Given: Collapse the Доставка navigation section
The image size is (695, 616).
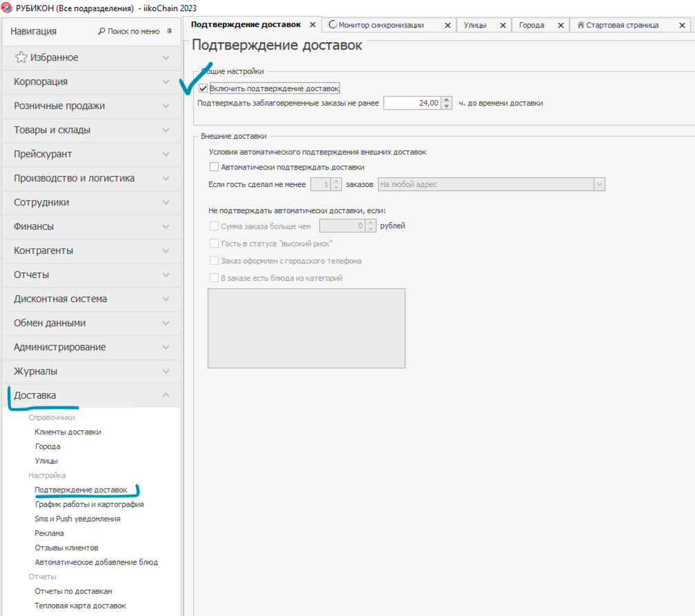Looking at the screenshot, I should 90,395.
